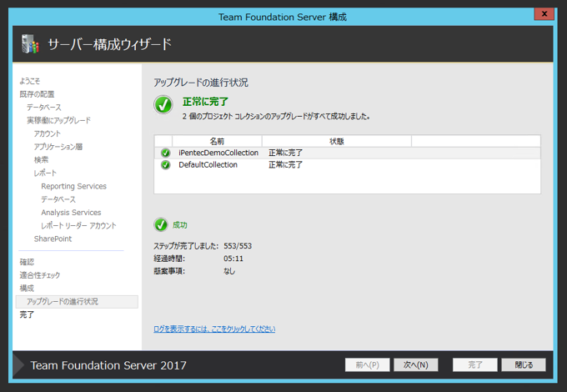Open the log via ログを表示するには link

tap(214, 329)
